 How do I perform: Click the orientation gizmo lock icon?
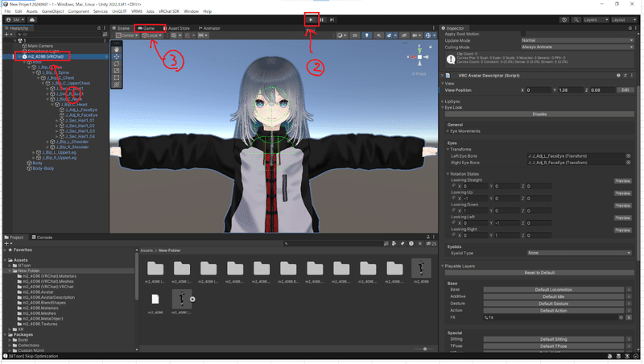tap(431, 48)
